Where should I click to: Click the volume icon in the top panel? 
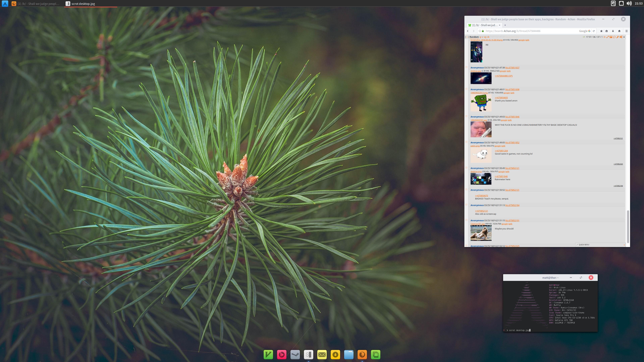pos(629,4)
